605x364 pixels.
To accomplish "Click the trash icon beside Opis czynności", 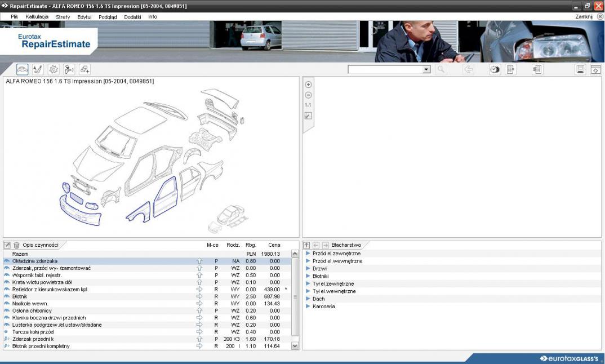I will (16, 245).
